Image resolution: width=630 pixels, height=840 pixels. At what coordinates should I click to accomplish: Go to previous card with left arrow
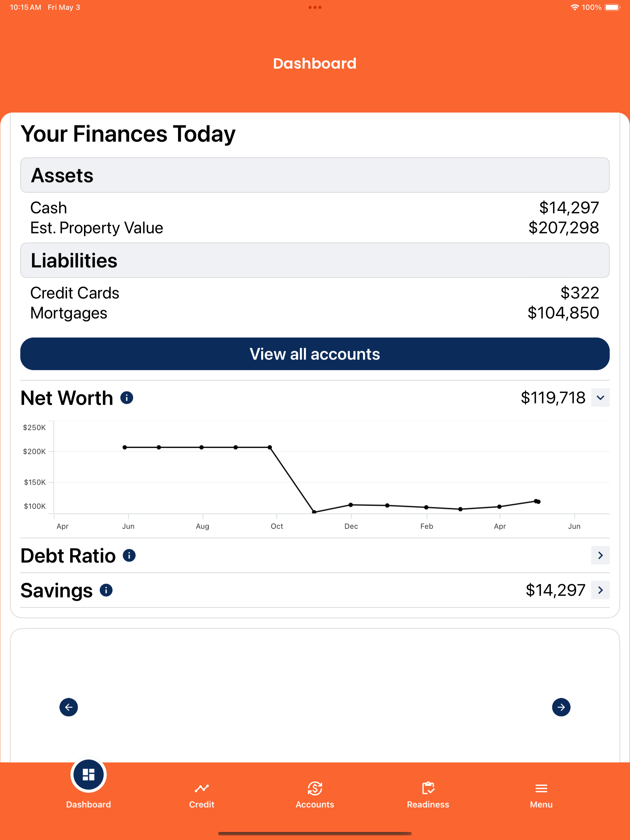pos(69,707)
